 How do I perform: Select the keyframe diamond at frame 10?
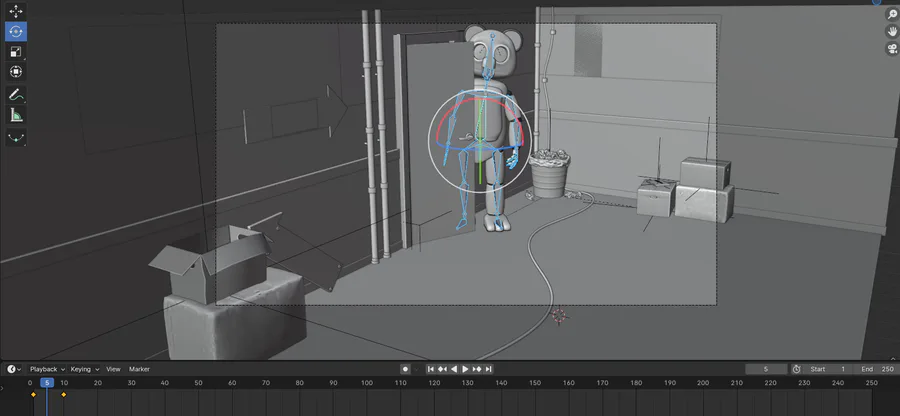(64, 395)
